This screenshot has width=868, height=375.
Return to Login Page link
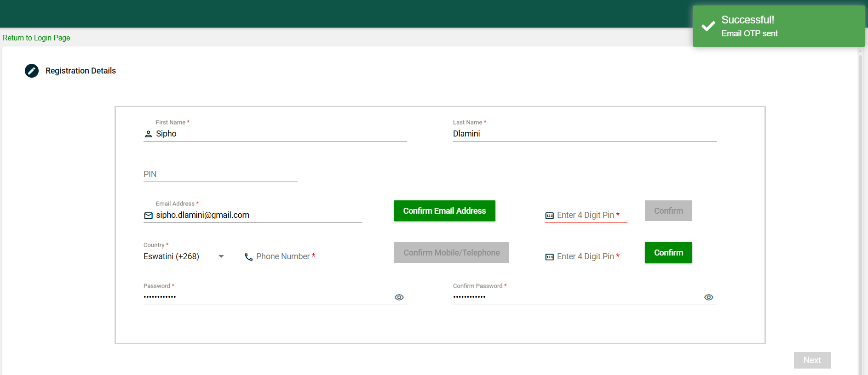tap(36, 38)
